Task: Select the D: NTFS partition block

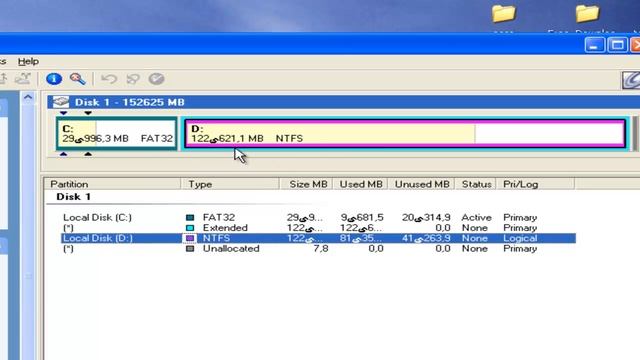Action: pyautogui.click(x=405, y=133)
